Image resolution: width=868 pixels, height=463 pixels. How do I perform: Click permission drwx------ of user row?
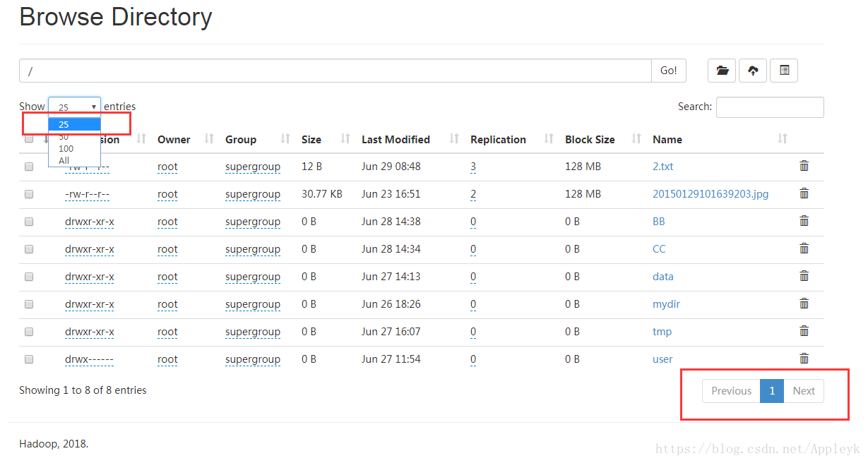coord(89,359)
